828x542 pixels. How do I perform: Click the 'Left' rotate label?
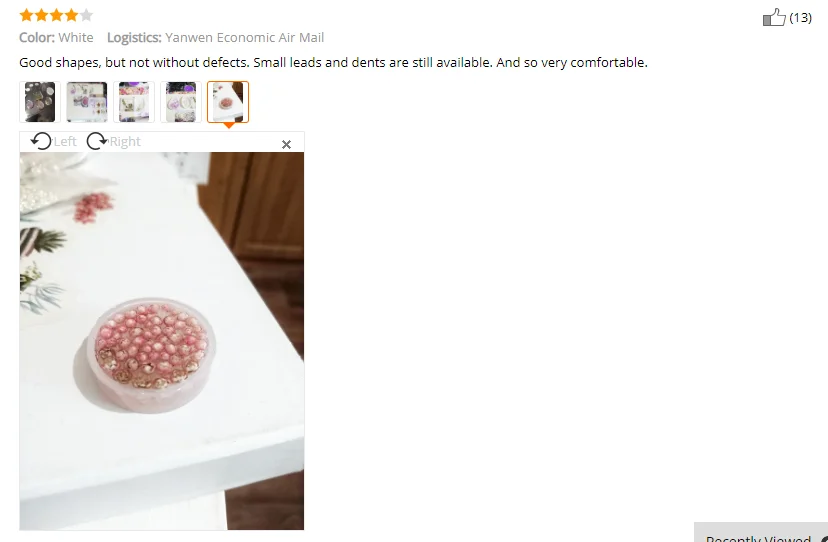pos(65,142)
